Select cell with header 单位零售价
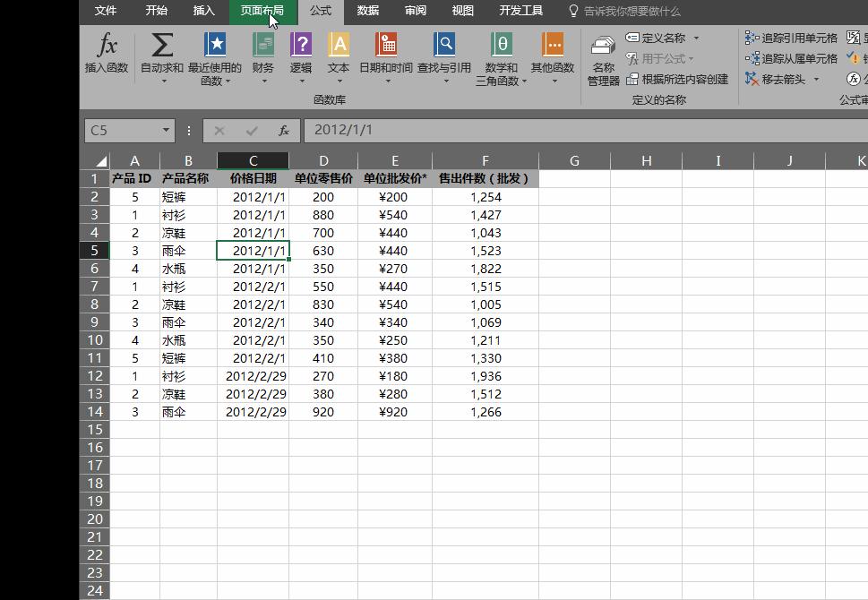The image size is (868, 600). pos(323,178)
